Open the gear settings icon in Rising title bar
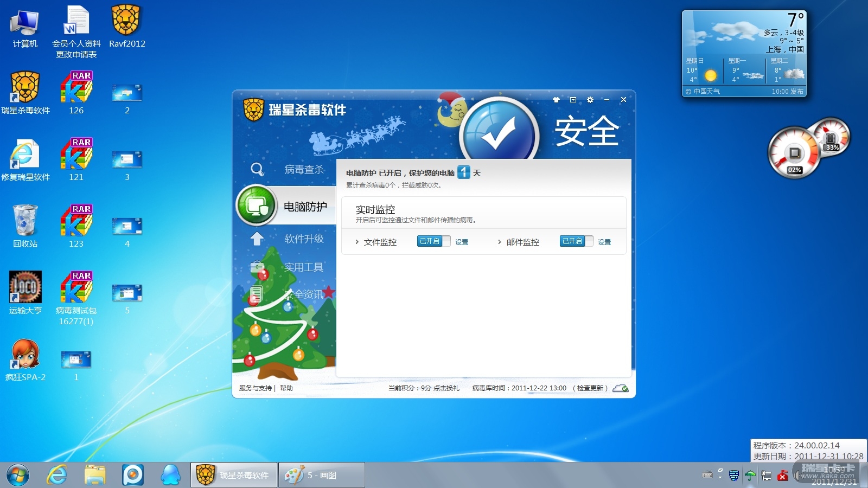This screenshot has height=488, width=868. (x=590, y=100)
